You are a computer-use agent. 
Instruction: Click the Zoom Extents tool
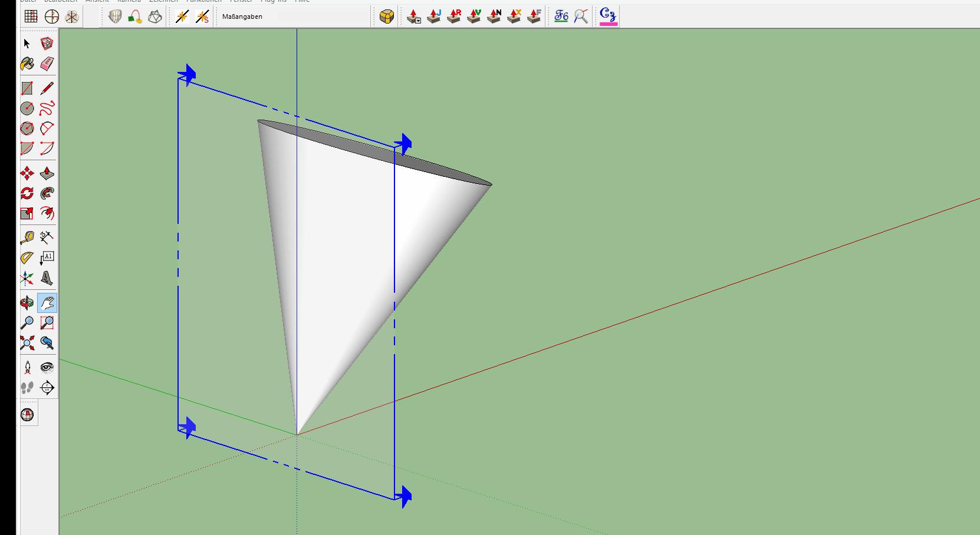pyautogui.click(x=27, y=343)
